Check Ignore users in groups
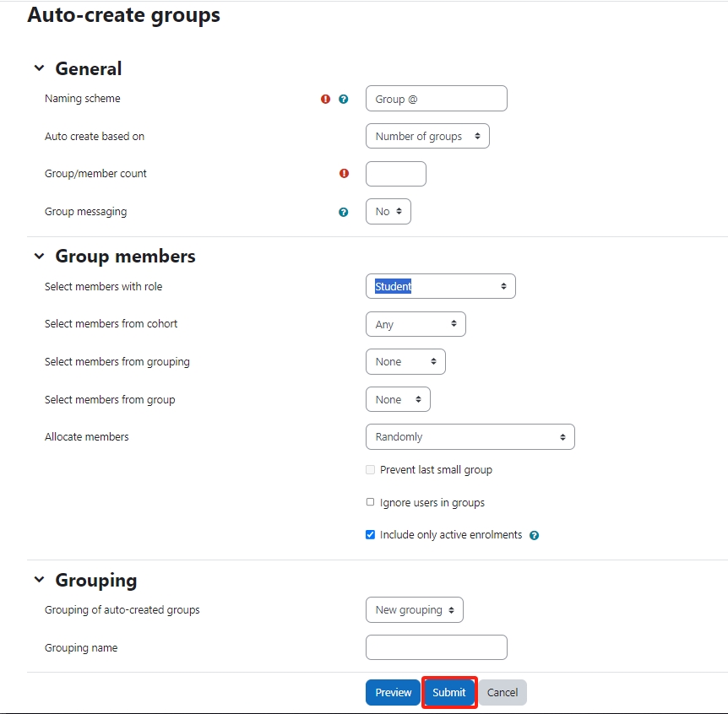Image resolution: width=728 pixels, height=714 pixels. click(x=370, y=501)
